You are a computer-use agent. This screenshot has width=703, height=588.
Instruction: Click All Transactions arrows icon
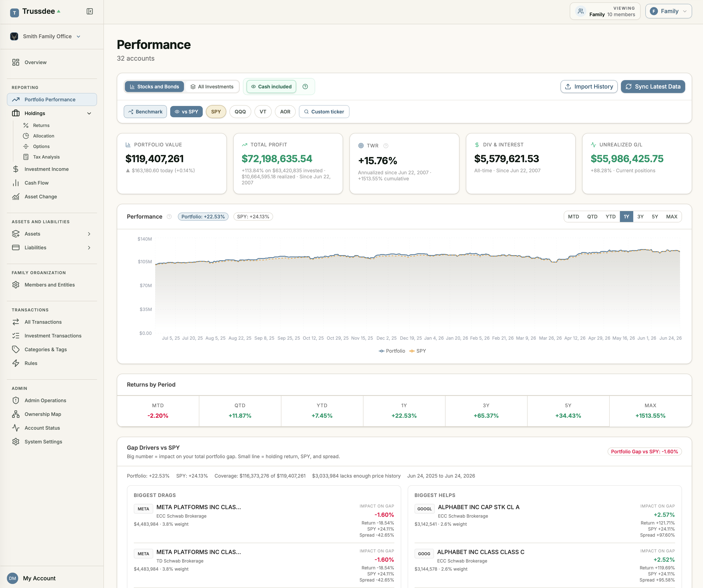tap(16, 322)
